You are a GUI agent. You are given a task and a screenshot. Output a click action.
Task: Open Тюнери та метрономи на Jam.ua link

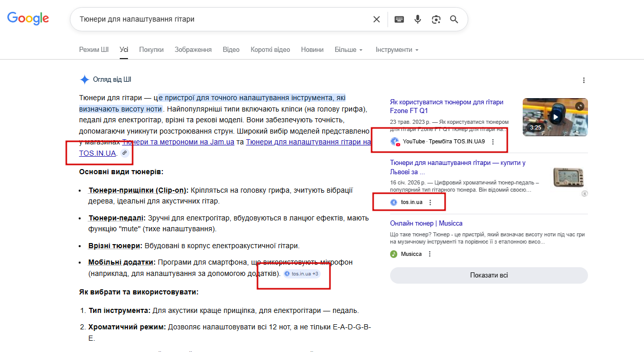[178, 142]
